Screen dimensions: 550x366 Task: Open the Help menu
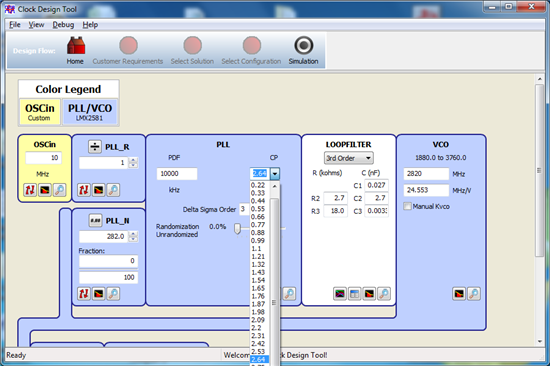pos(90,25)
